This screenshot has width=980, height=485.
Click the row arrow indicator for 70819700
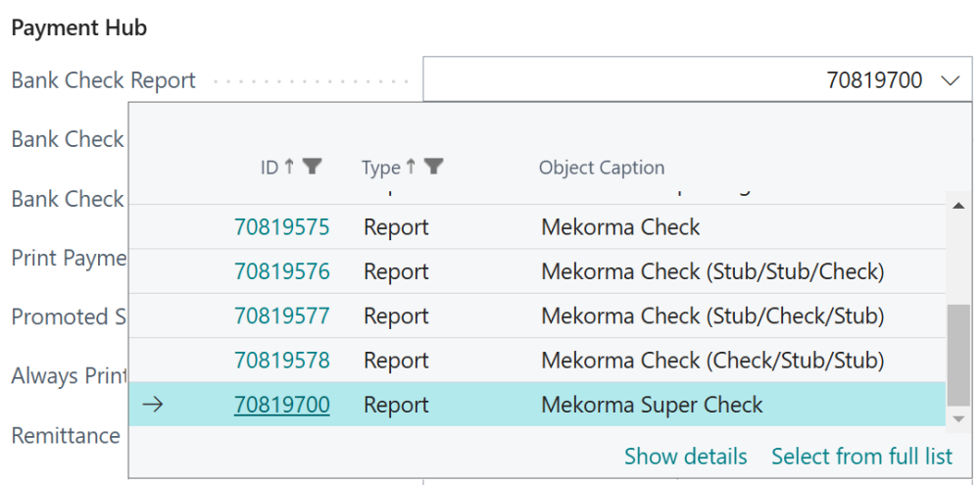coord(153,405)
